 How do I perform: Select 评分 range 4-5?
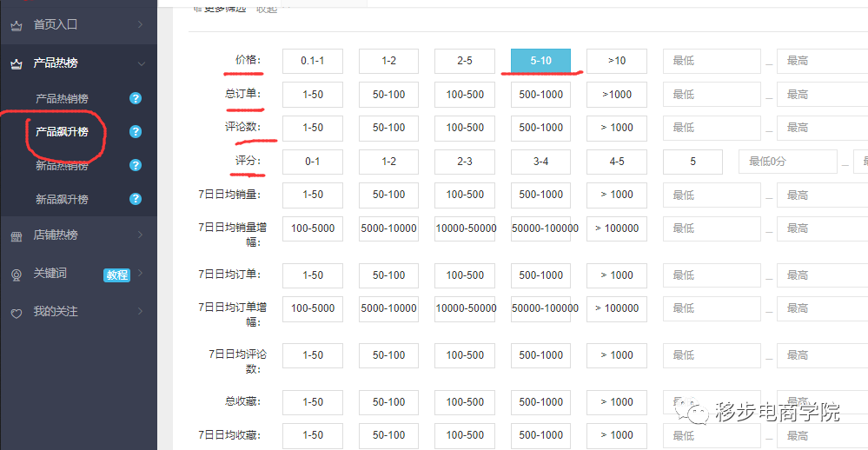(617, 162)
